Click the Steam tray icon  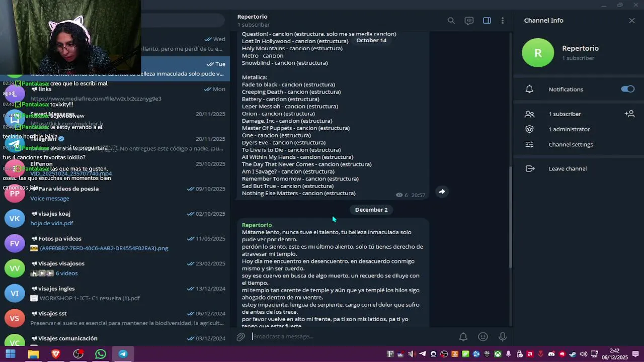tap(573, 354)
